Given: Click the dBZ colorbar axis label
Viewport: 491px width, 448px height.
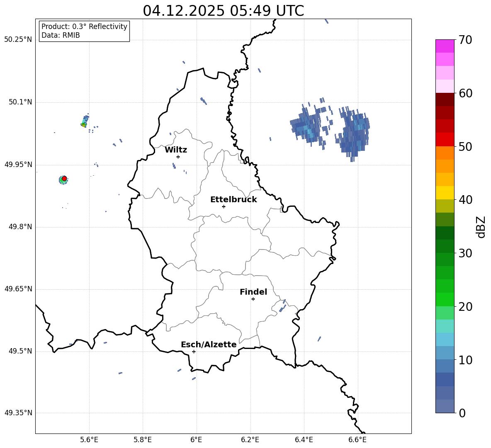Looking at the screenshot, I should [481, 227].
